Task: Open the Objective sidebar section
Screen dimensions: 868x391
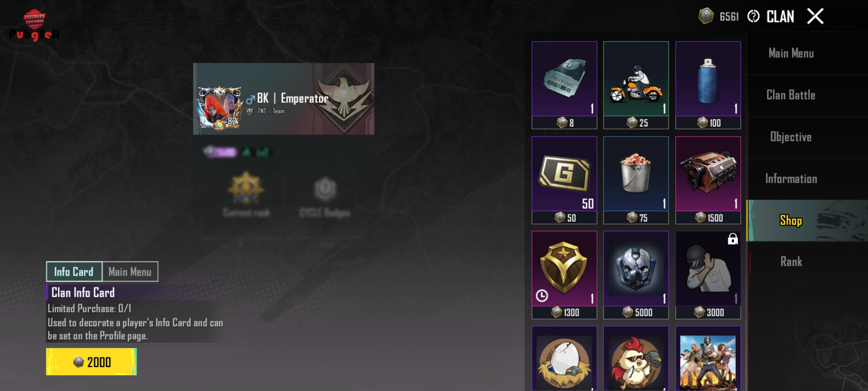Action: click(x=791, y=137)
